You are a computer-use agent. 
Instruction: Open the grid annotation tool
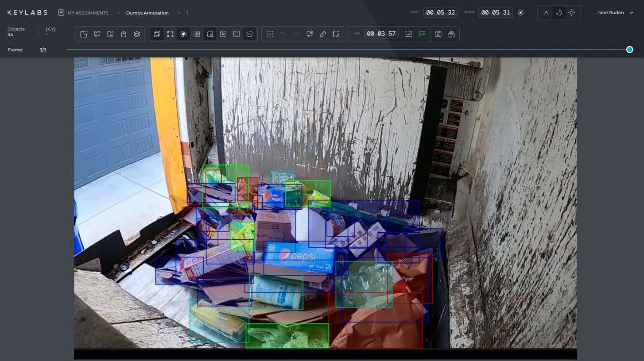tap(237, 34)
